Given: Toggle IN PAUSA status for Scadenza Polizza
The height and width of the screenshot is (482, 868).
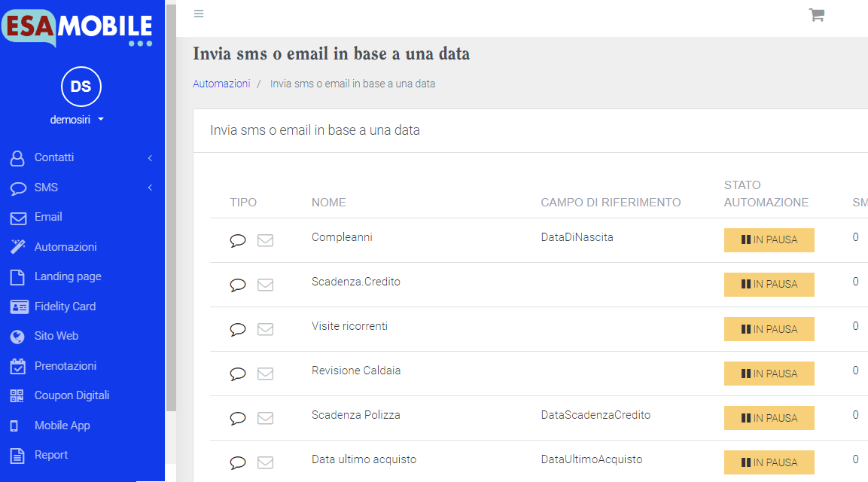Looking at the screenshot, I should [x=769, y=418].
